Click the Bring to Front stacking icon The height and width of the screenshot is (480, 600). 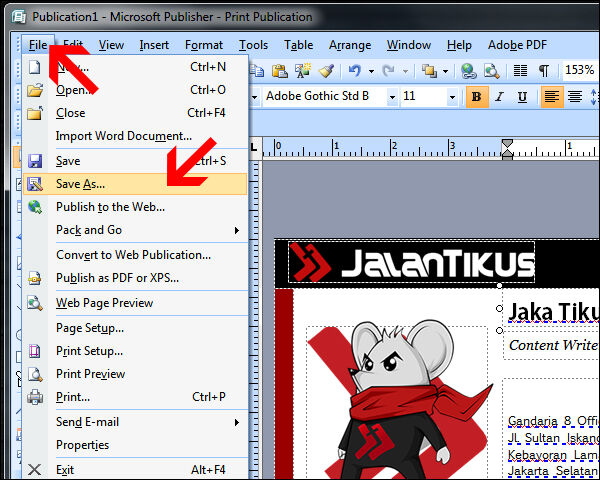tap(429, 71)
